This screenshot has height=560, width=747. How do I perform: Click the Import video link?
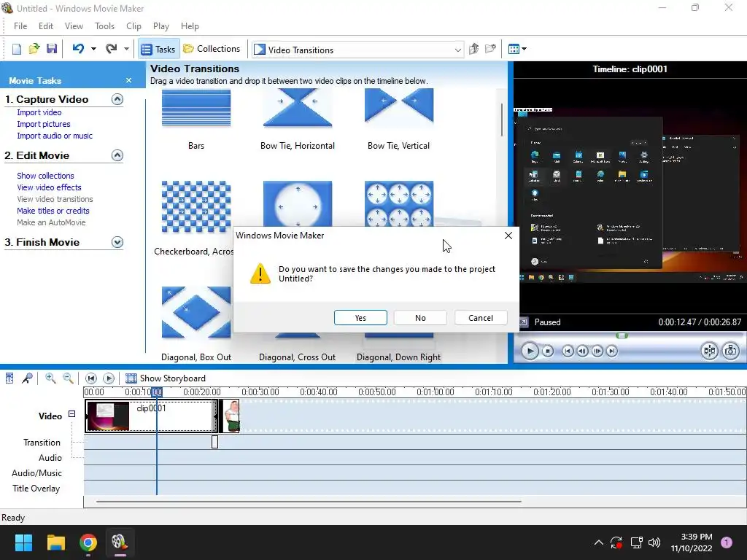39,112
